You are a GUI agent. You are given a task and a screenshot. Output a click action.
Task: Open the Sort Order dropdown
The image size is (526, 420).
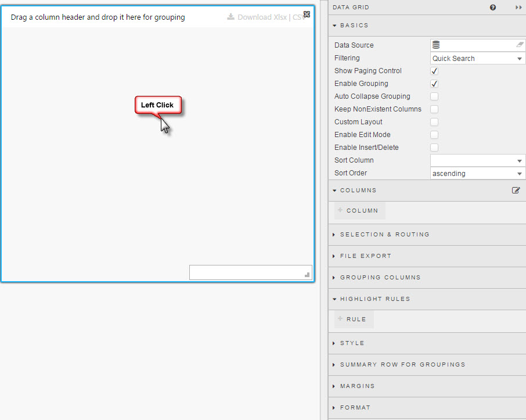click(477, 173)
